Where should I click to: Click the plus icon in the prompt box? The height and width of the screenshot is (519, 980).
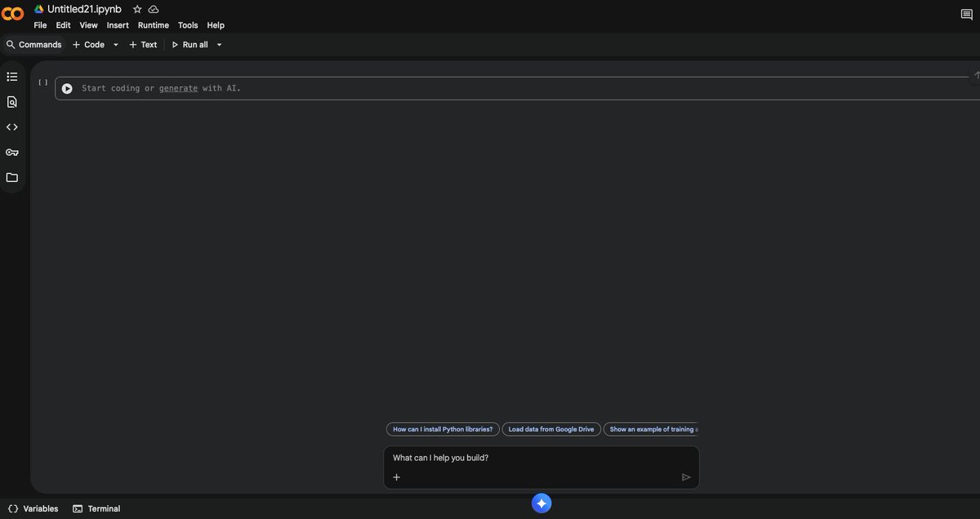click(x=397, y=477)
